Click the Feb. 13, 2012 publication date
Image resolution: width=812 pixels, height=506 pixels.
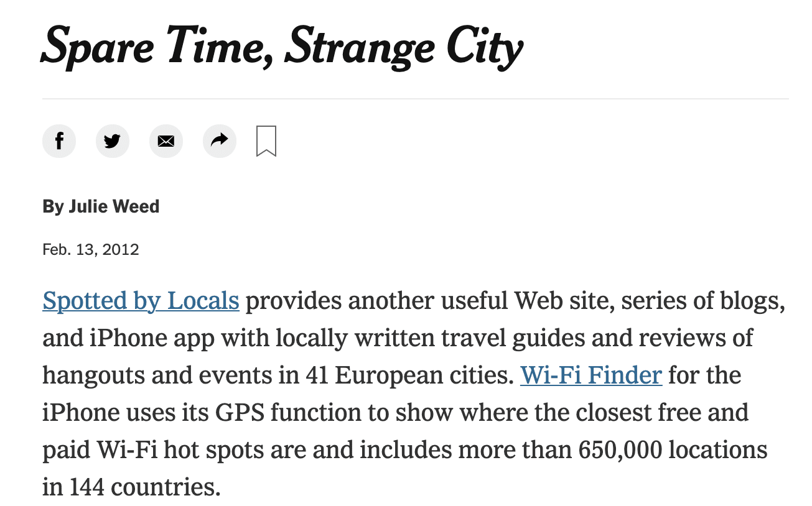pyautogui.click(x=91, y=250)
